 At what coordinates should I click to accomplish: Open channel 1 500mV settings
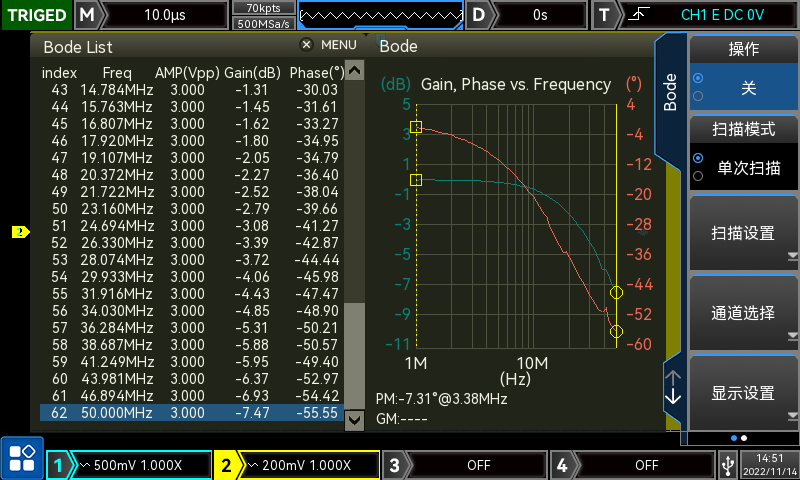[129, 465]
